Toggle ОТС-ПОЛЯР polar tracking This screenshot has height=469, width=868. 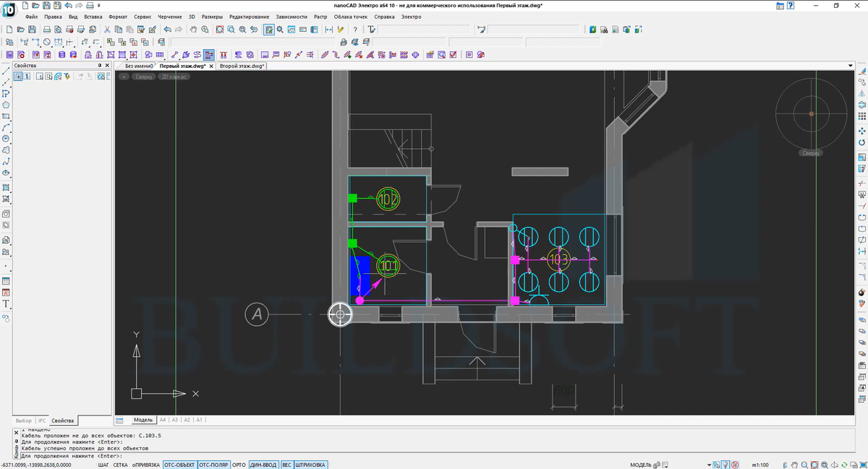coord(213,465)
